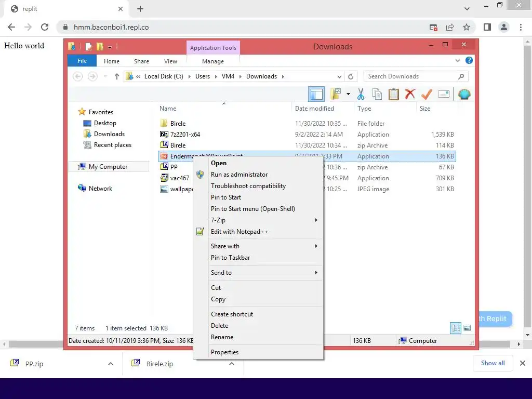Click the Paste clipboard toolbar icon
The width and height of the screenshot is (532, 399).
pyautogui.click(x=394, y=94)
